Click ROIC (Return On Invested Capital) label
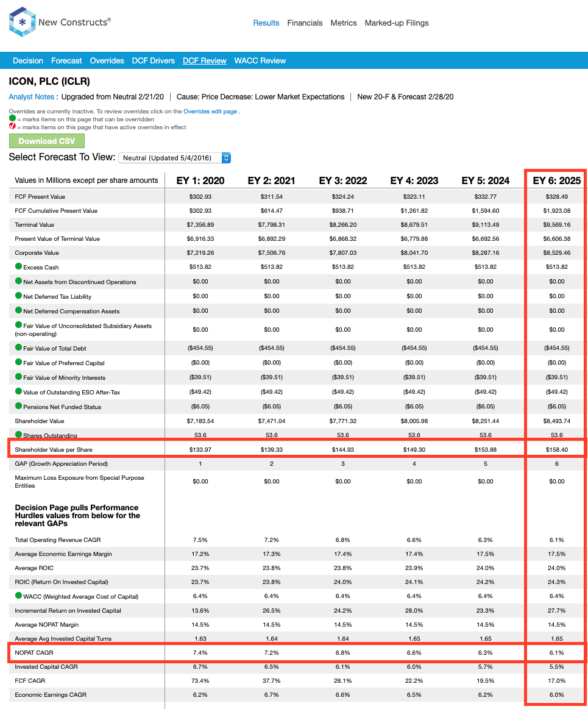This screenshot has height=709, width=588. coord(62,582)
